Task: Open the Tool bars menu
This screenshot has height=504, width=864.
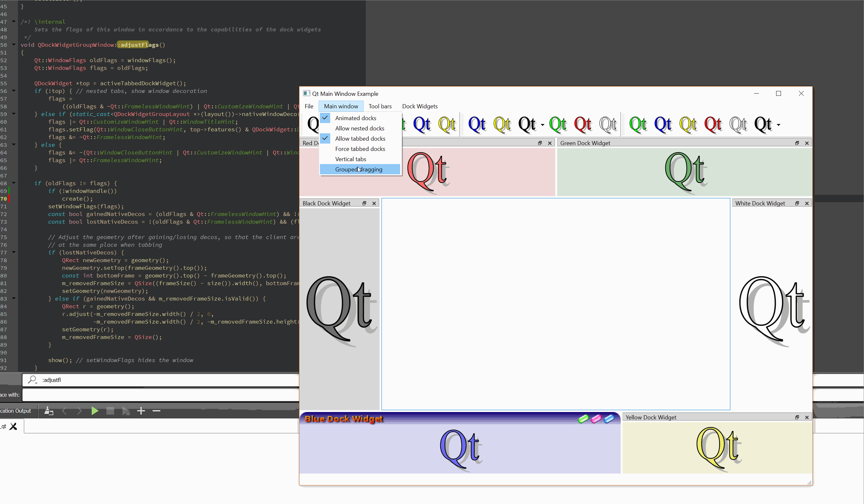Action: (380, 106)
